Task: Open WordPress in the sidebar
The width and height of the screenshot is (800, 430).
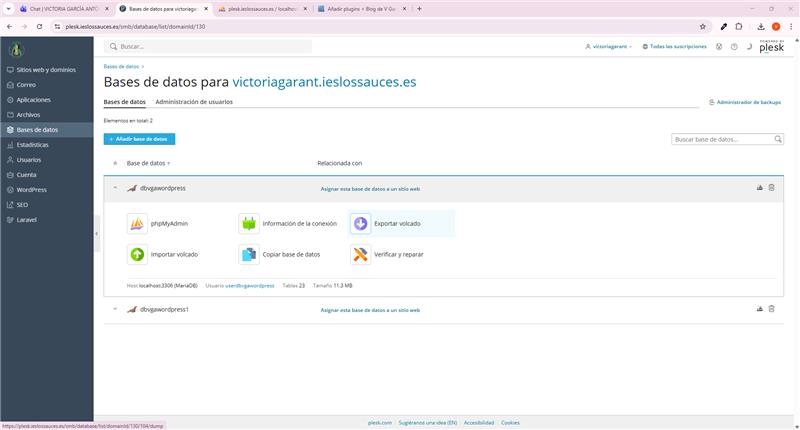Action: (31, 189)
